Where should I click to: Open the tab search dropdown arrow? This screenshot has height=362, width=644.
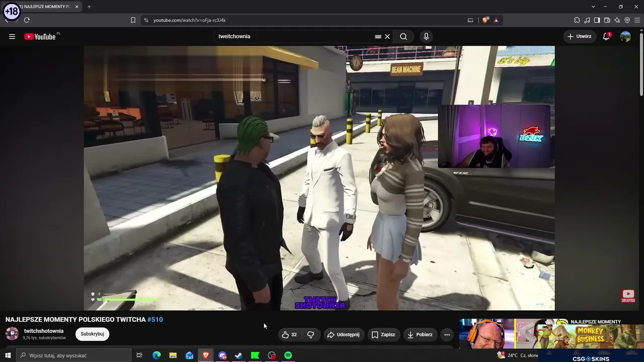click(x=593, y=7)
